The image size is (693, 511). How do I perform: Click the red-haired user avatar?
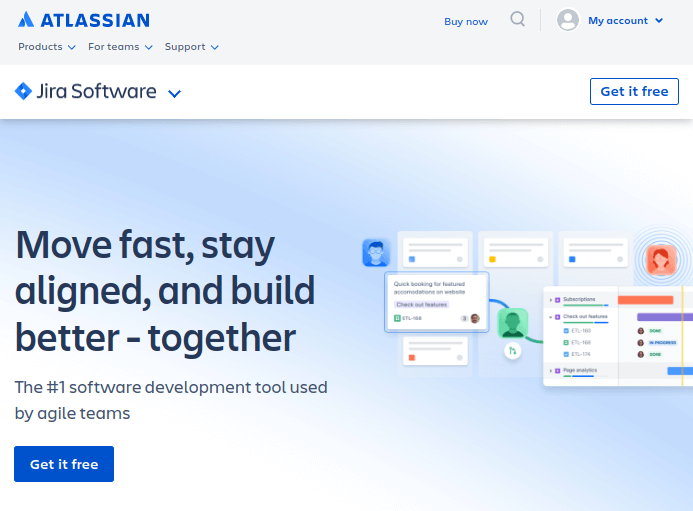click(660, 261)
